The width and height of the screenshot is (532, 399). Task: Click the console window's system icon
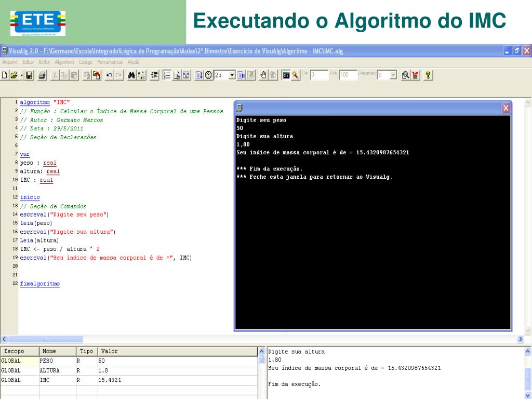[240, 108]
